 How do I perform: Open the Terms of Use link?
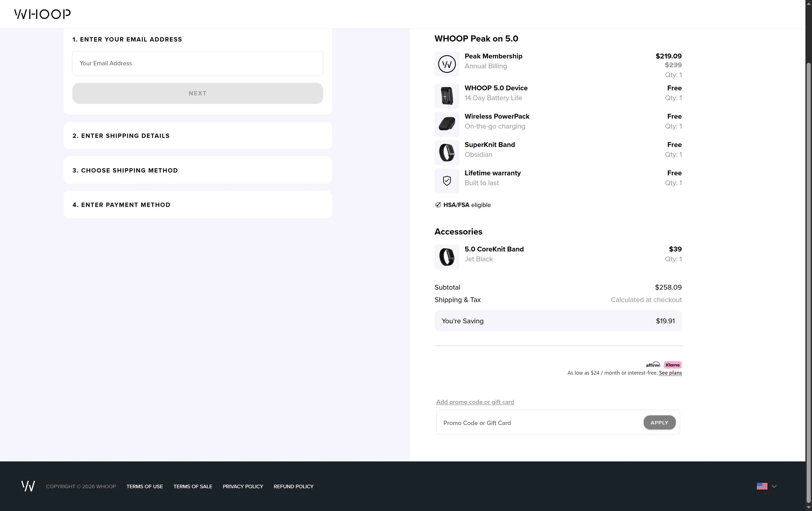coord(145,486)
